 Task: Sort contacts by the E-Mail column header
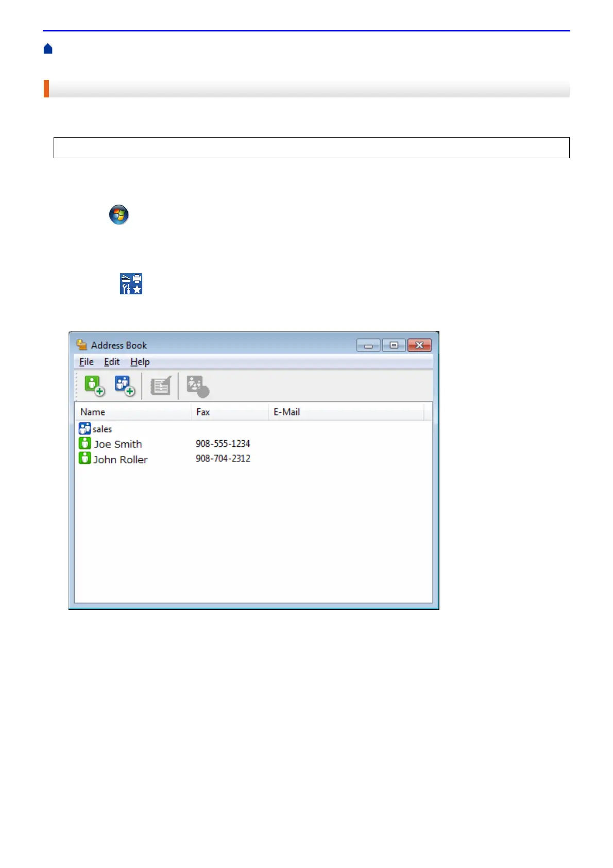[x=346, y=412]
